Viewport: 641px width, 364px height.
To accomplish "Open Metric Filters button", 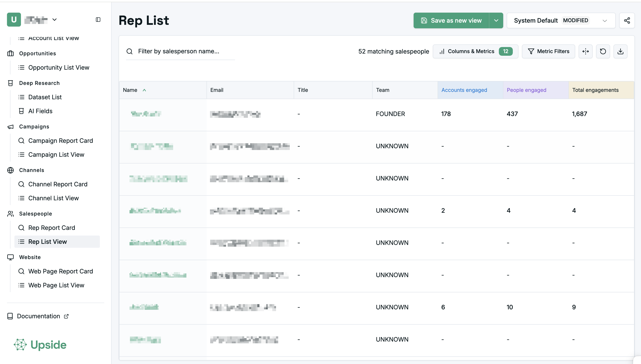I will 548,51.
